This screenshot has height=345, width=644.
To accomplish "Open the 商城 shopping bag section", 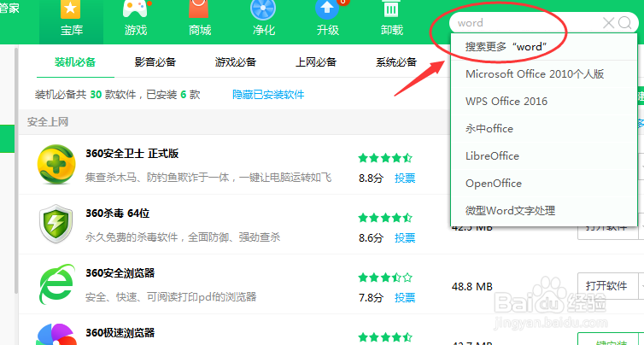I will point(200,20).
